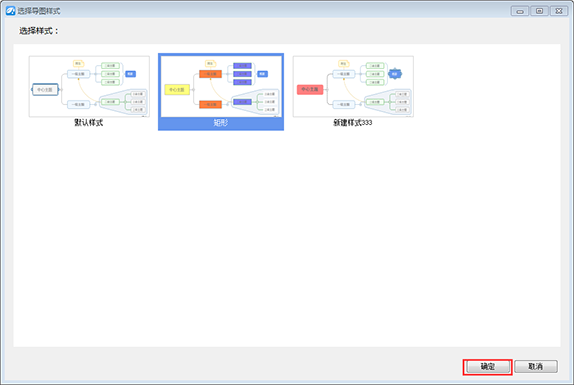The width and height of the screenshot is (574, 385).
Task: Select the 默认样式 preview thumbnail
Action: [89, 86]
